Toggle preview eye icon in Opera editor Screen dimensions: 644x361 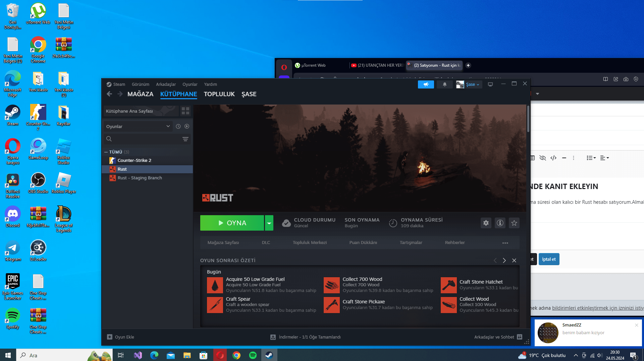coord(543,158)
